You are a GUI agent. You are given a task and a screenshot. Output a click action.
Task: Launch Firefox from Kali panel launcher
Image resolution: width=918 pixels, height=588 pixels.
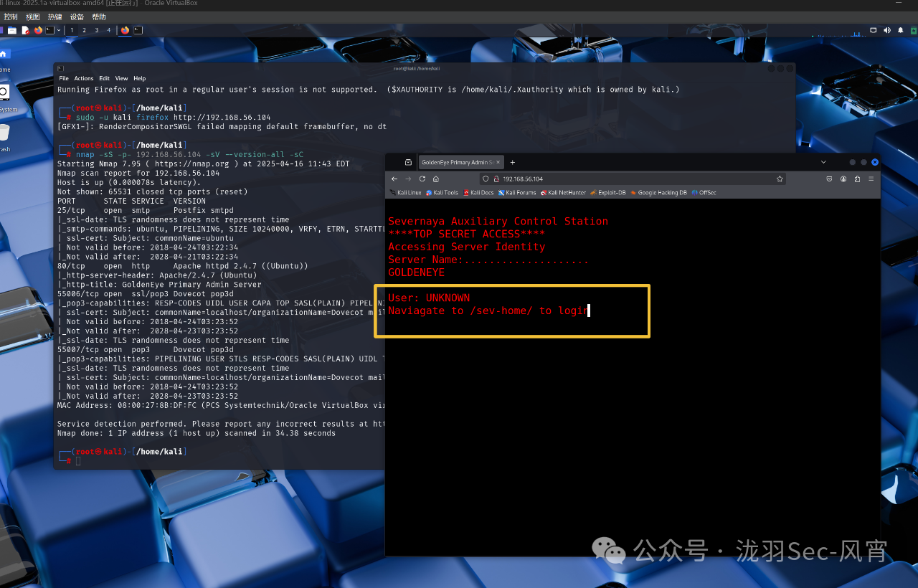coord(38,30)
